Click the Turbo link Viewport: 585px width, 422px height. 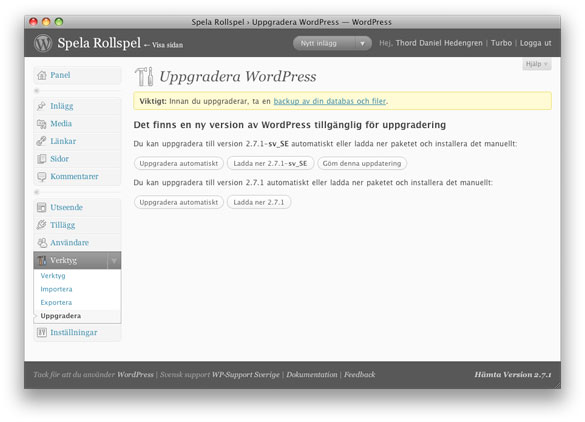tap(501, 43)
